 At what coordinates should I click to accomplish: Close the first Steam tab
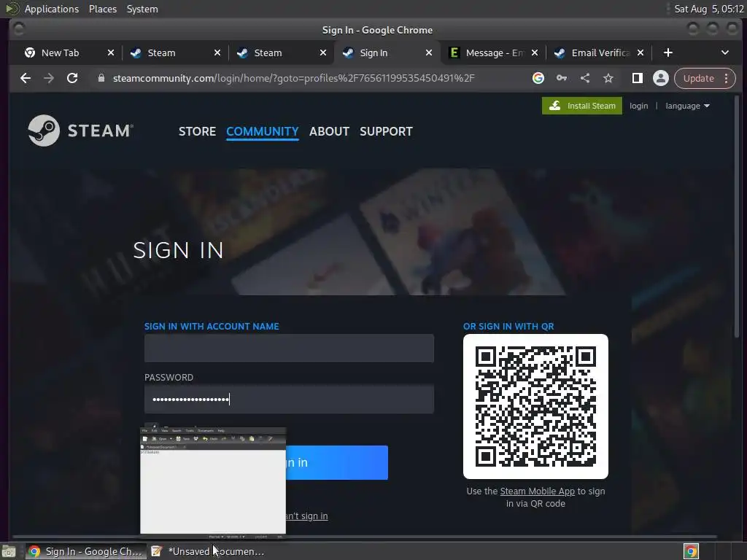pos(217,52)
